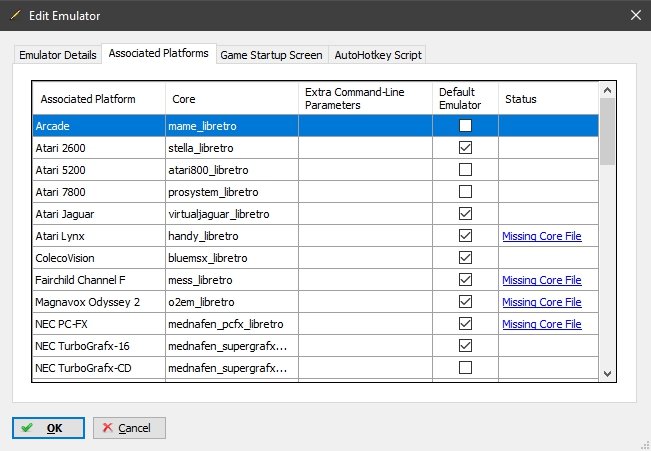Click the core cell in NEC TurboGrafx-16 row
This screenshot has width=651, height=451.
[232, 346]
